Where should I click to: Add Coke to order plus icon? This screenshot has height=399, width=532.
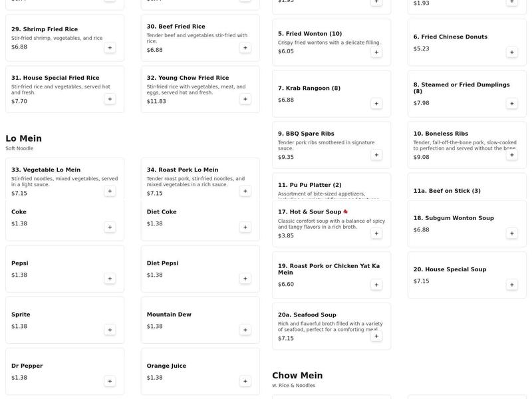pos(110,227)
